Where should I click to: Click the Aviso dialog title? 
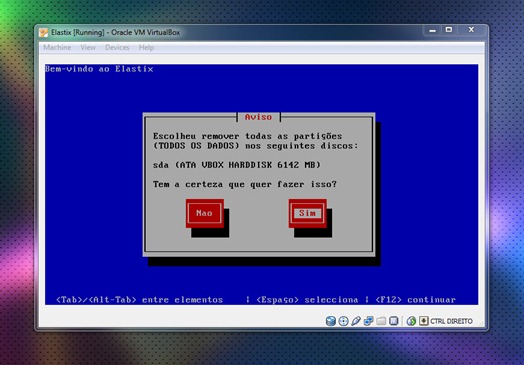[258, 117]
